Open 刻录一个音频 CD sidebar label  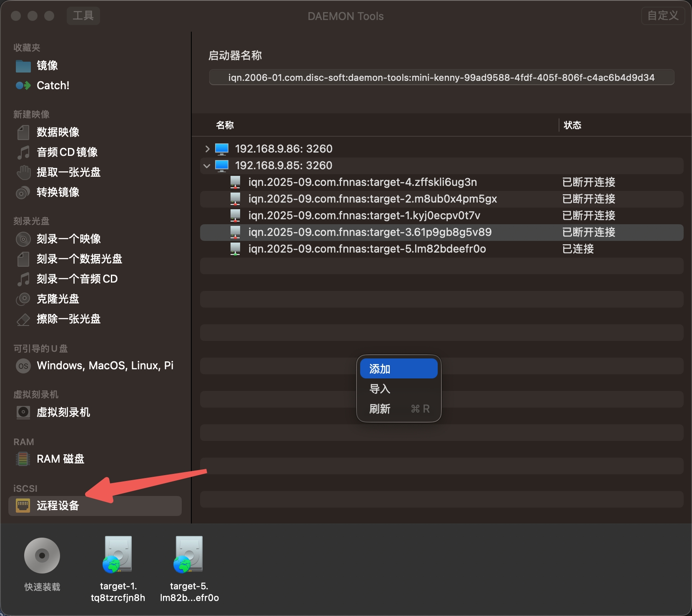point(77,279)
